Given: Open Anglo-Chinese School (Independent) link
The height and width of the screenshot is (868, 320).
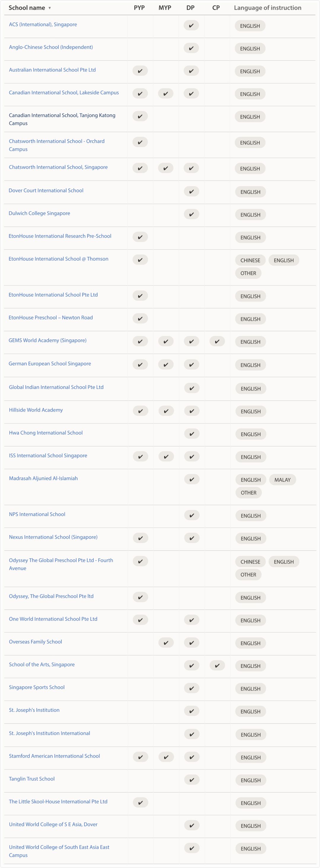Looking at the screenshot, I should 51,47.
